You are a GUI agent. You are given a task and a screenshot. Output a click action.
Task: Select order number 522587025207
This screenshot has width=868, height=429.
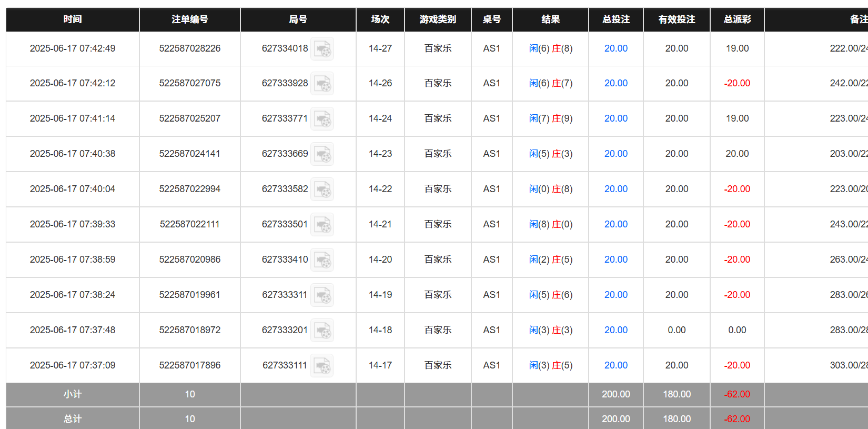coord(189,118)
